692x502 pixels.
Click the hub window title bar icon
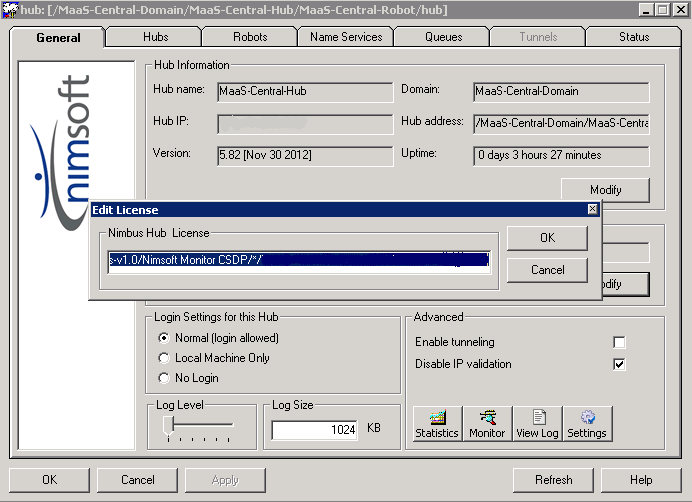tap(10, 10)
